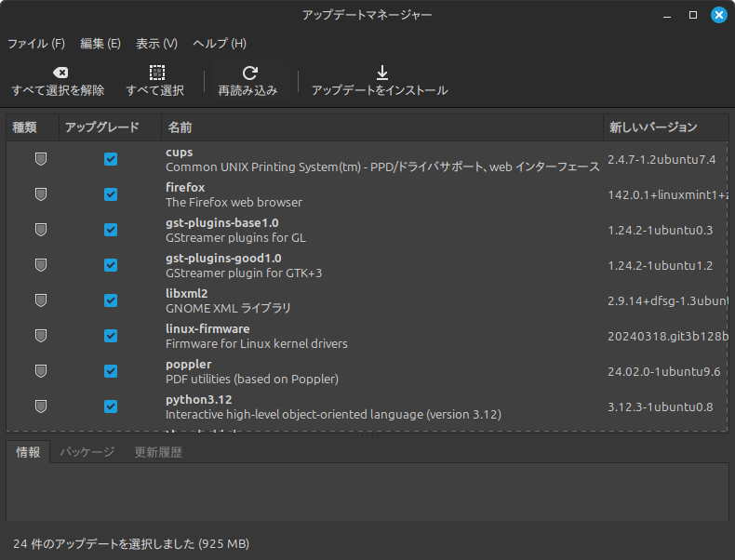Image resolution: width=735 pixels, height=560 pixels.
Task: Switch to the Changelog (更新履歴) tab
Action: 158,452
